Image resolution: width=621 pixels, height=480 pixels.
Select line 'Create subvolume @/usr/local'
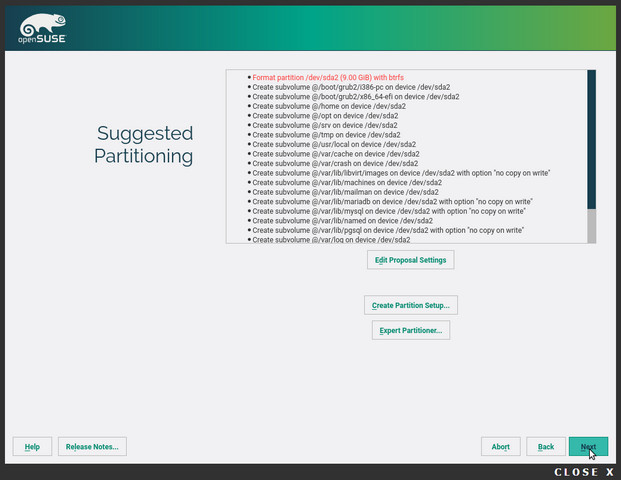pos(334,144)
